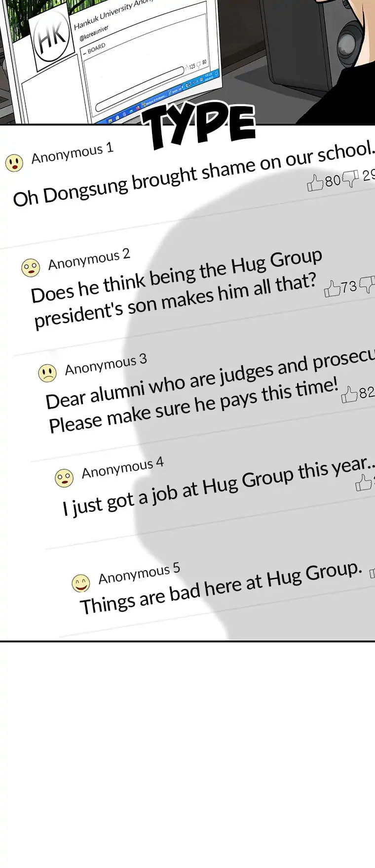The width and height of the screenshot is (375, 868).
Task: Click the text input bar on the board
Action: point(140,89)
